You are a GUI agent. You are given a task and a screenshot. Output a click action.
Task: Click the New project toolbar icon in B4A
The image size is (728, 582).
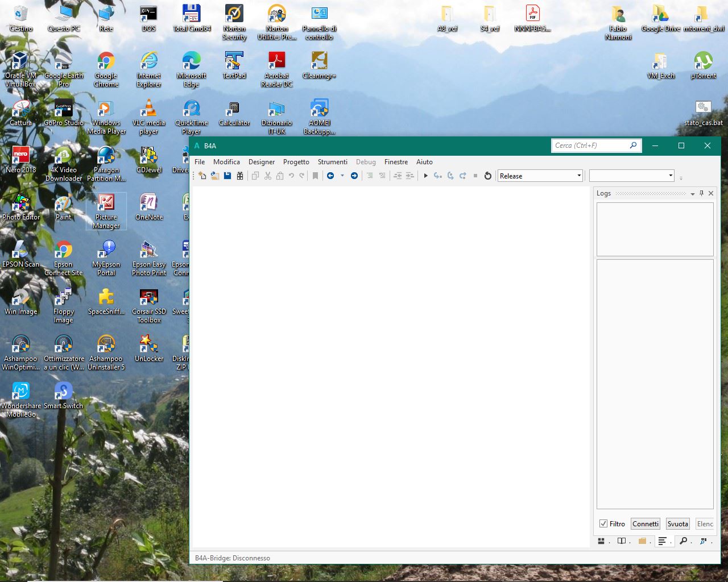point(202,176)
